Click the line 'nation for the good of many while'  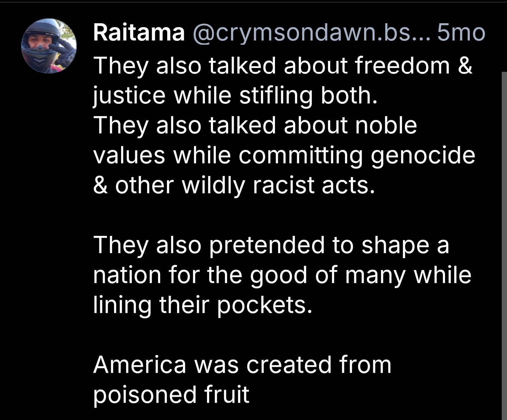282,275
